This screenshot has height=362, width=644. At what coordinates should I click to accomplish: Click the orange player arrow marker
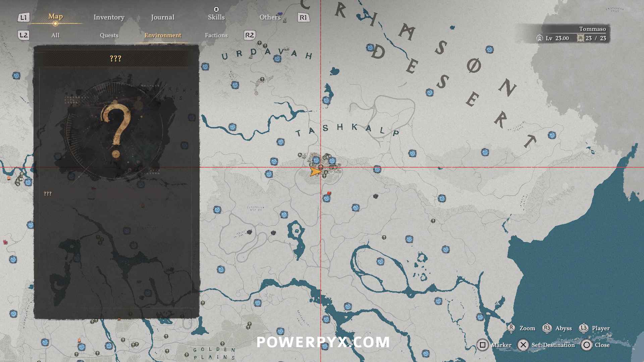tap(315, 172)
